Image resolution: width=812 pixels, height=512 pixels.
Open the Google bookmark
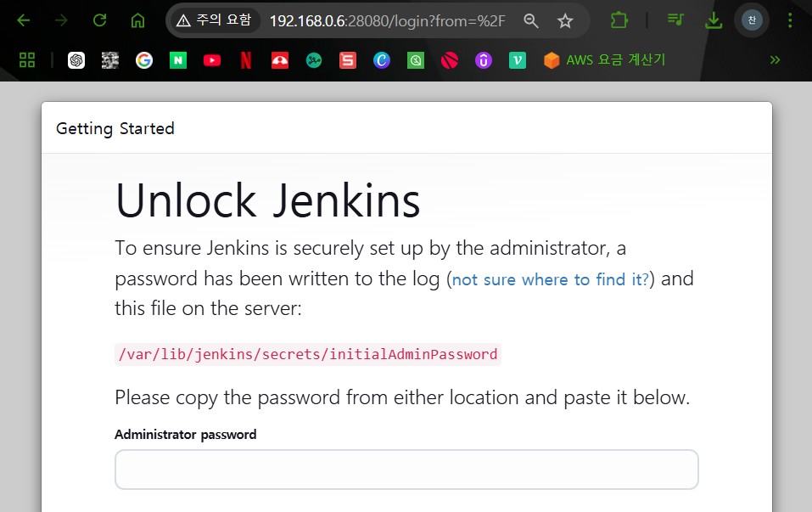coord(144,60)
